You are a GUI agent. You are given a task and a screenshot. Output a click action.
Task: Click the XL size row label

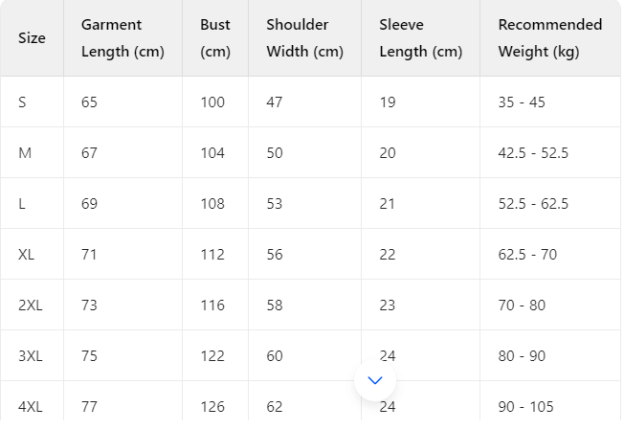[x=27, y=255]
